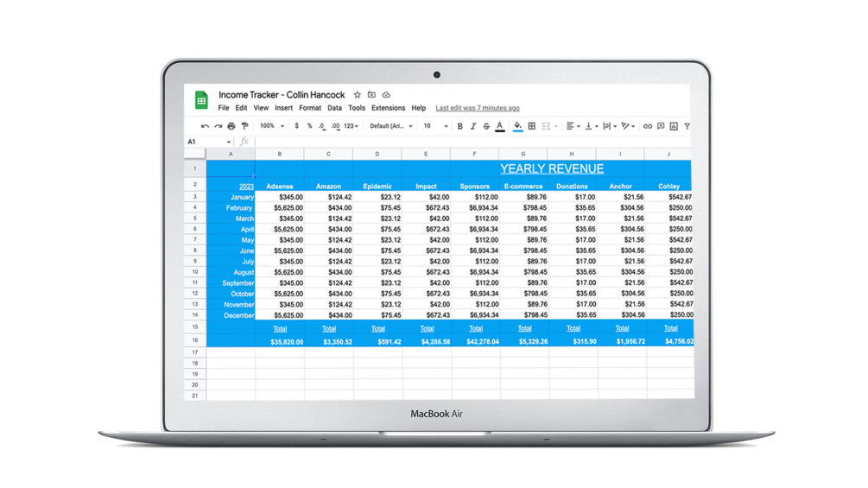Image resolution: width=868 pixels, height=488 pixels.
Task: Undo the last action
Action: [205, 126]
